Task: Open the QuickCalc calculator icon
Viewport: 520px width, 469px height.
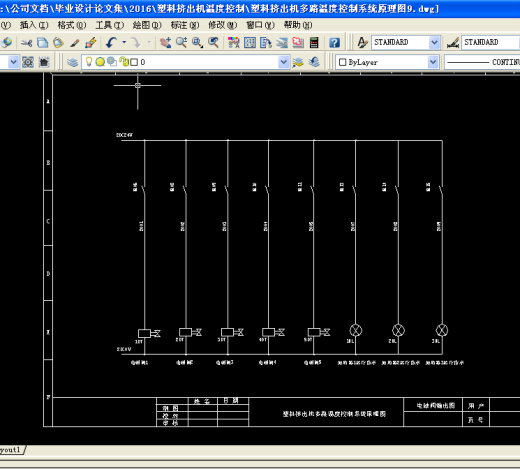Action: coord(314,43)
